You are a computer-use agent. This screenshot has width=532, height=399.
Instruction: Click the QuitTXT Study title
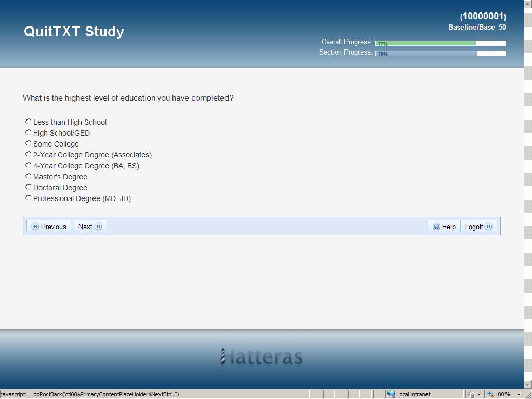pos(74,31)
